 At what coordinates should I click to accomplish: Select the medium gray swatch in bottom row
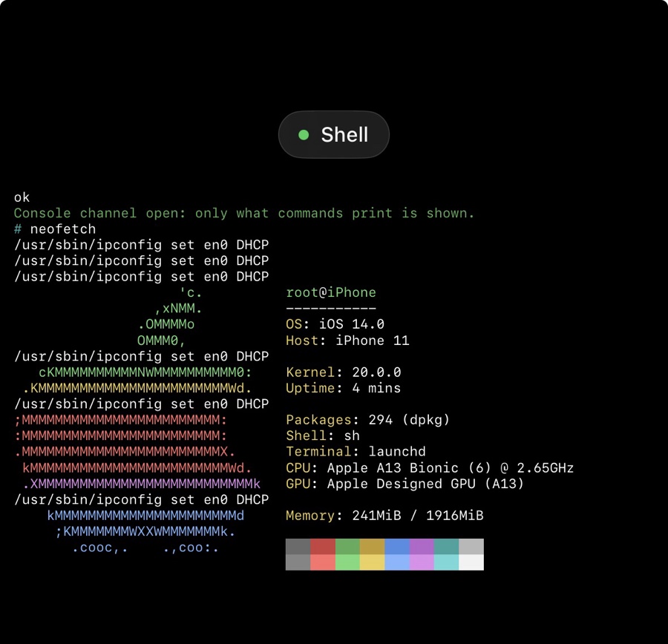coord(298,562)
